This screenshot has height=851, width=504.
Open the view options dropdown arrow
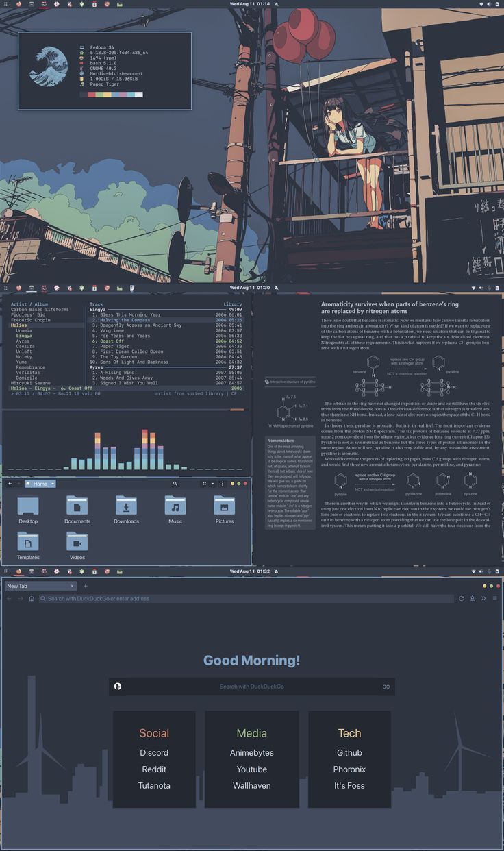212,484
